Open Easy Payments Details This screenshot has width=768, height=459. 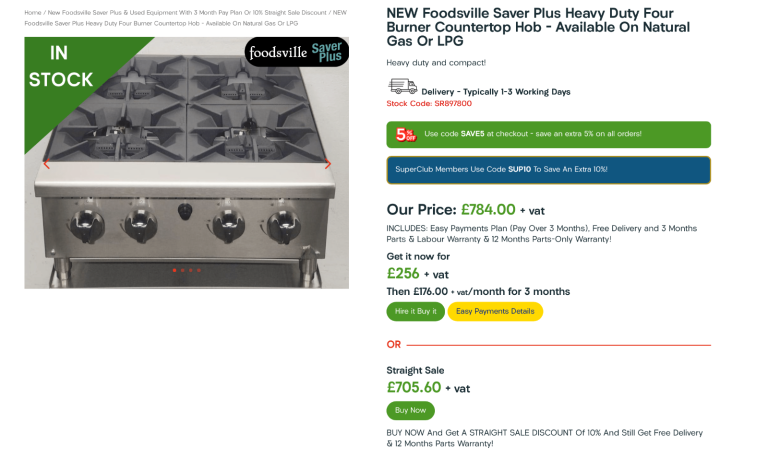click(x=495, y=311)
